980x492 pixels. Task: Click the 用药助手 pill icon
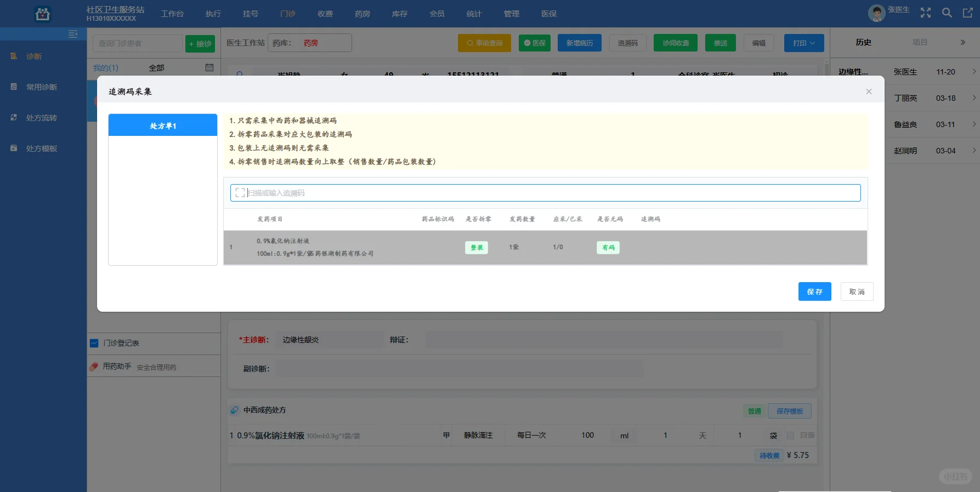tap(94, 367)
